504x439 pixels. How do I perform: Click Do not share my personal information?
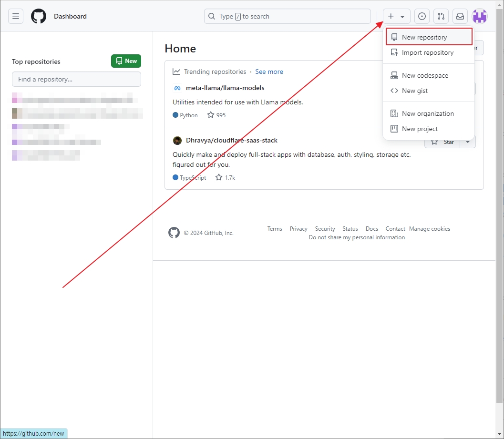point(357,237)
